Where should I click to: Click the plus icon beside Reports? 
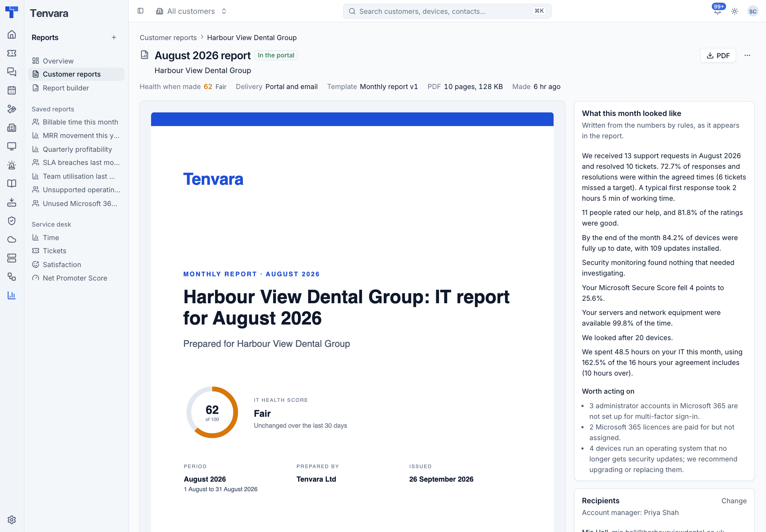[x=114, y=37]
